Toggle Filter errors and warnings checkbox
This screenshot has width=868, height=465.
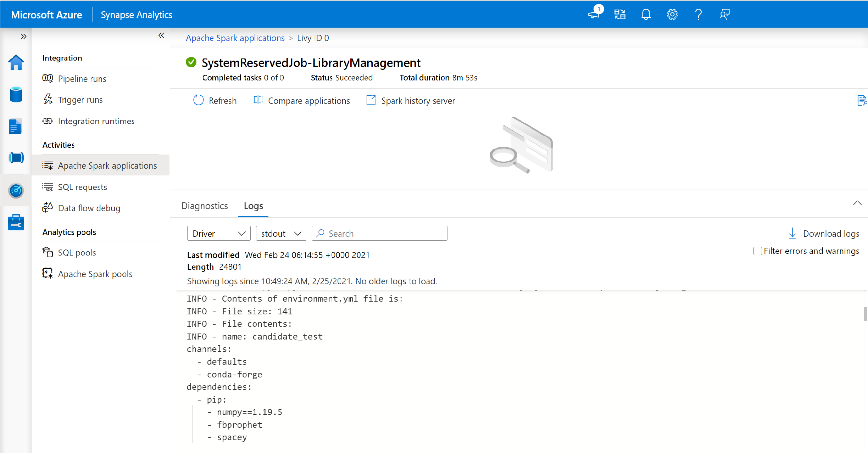(757, 251)
